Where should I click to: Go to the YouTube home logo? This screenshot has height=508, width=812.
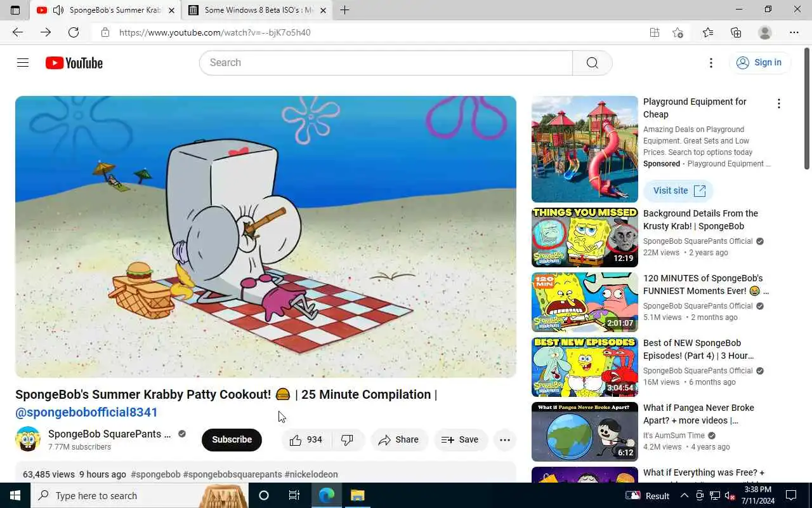[x=74, y=63]
